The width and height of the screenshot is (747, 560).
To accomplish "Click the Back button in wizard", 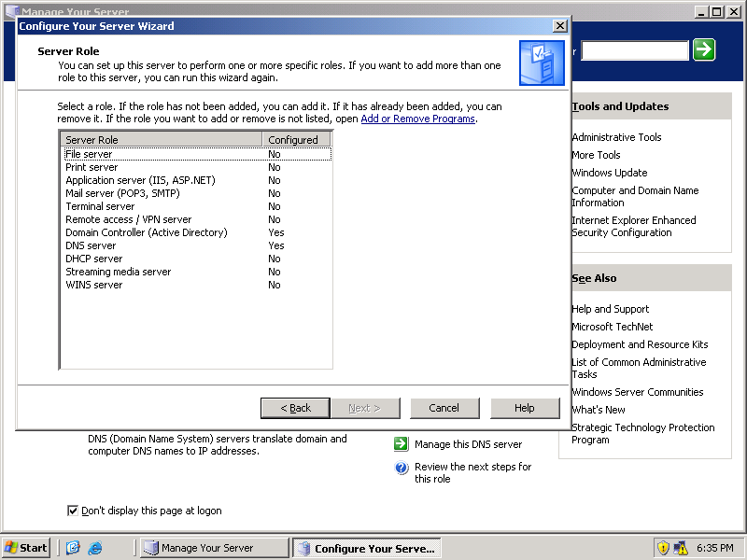I will [295, 408].
